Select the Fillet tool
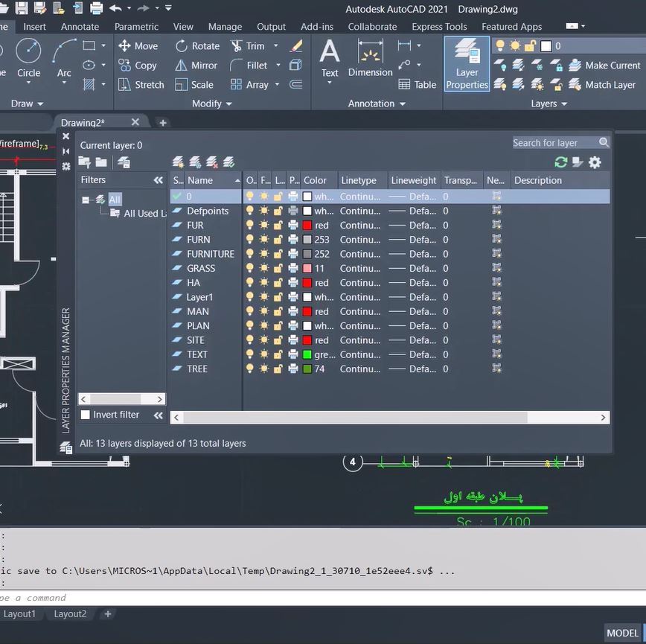Viewport: 646px width, 644px height. pos(249,65)
